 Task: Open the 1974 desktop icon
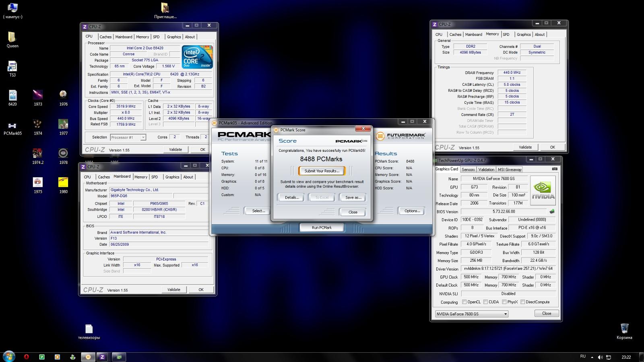38,127
